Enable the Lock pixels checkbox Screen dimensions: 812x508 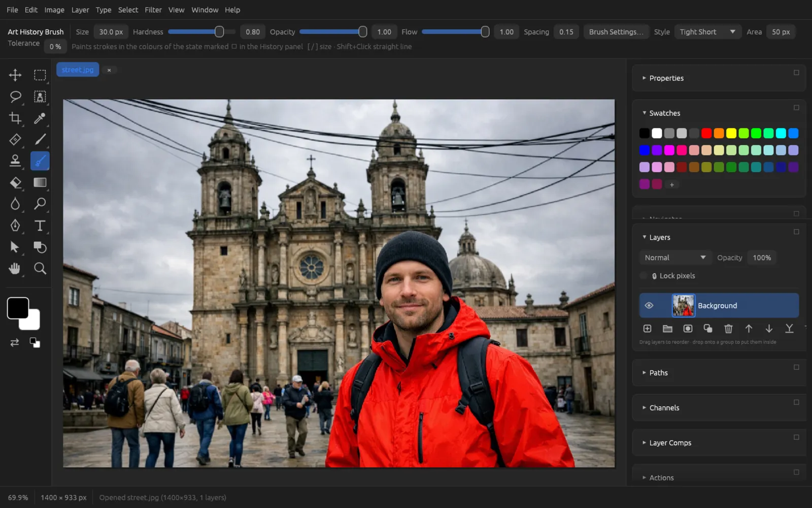644,276
